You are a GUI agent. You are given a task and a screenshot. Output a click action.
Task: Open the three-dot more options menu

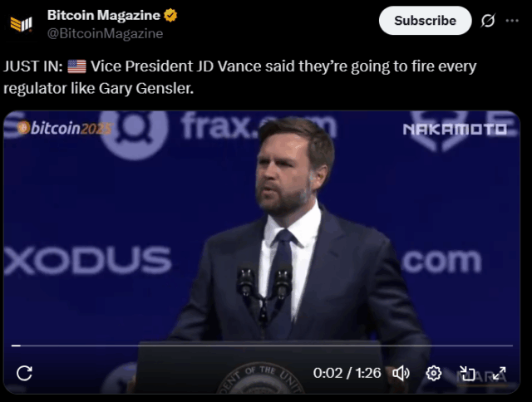[x=512, y=21]
